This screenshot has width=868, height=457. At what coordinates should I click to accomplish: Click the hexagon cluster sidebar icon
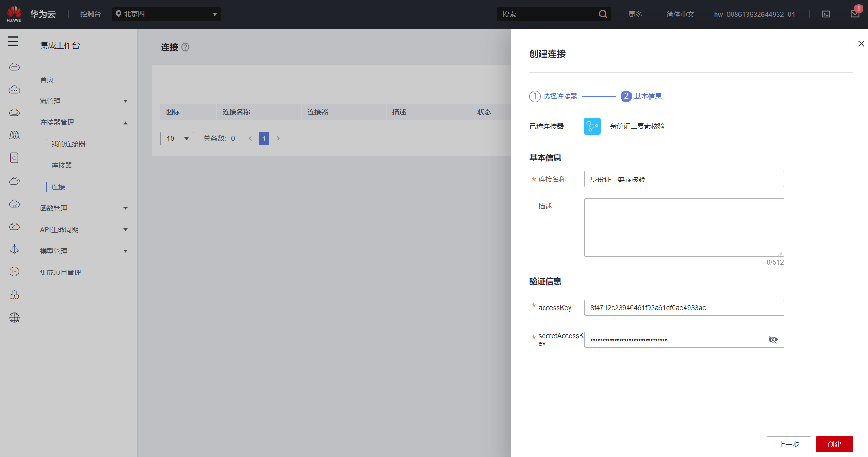pos(14,295)
